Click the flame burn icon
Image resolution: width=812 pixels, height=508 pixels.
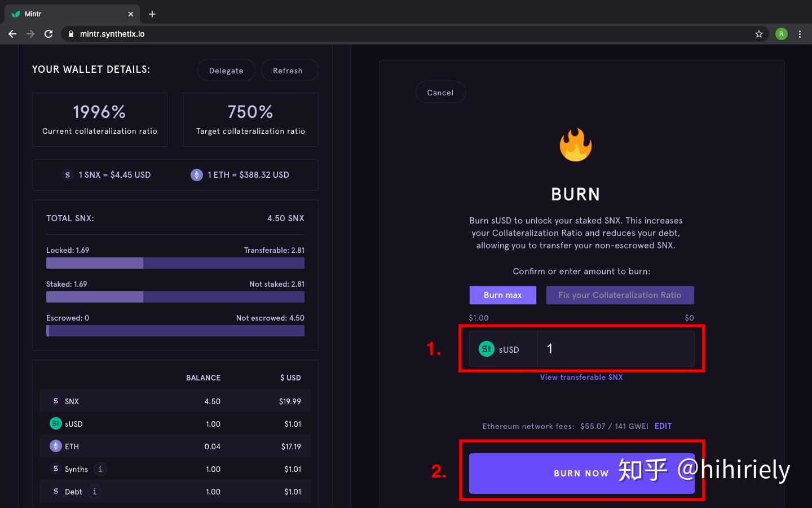[576, 145]
